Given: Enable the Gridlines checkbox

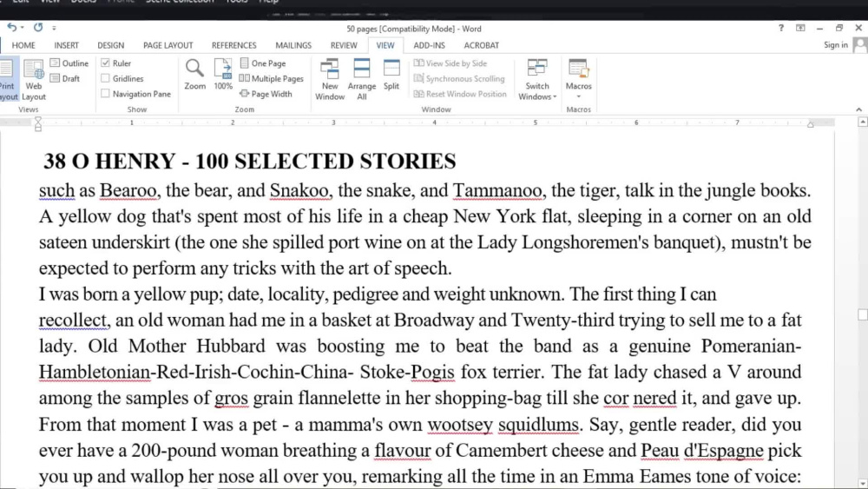Looking at the screenshot, I should (105, 79).
